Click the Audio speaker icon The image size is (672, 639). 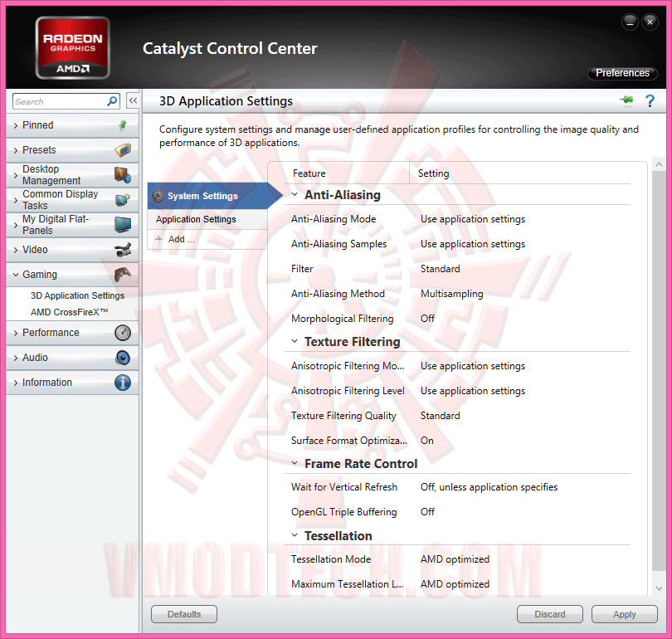point(123,358)
